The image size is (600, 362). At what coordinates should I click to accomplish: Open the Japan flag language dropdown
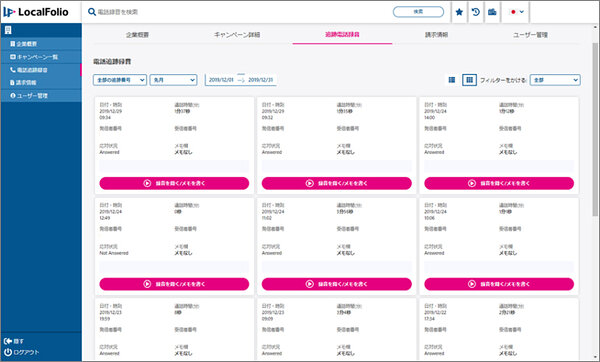[x=517, y=12]
